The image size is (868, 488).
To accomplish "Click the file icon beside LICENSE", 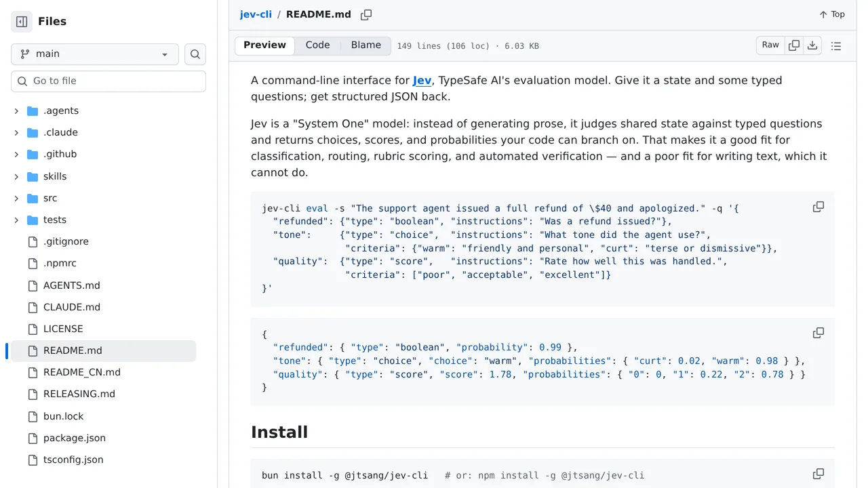I will click(33, 329).
